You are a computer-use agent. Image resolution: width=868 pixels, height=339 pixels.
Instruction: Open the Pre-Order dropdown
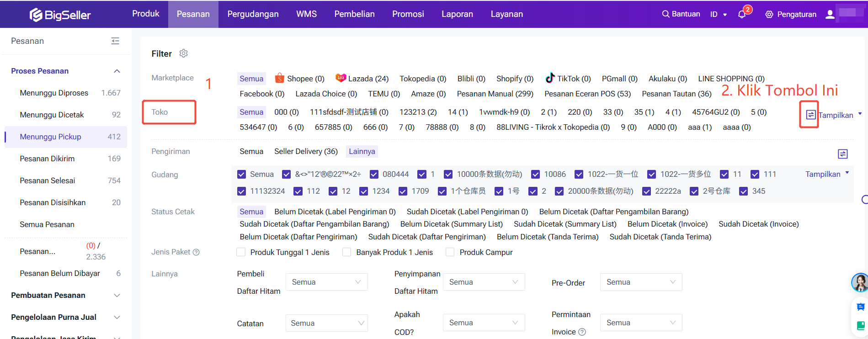point(640,282)
